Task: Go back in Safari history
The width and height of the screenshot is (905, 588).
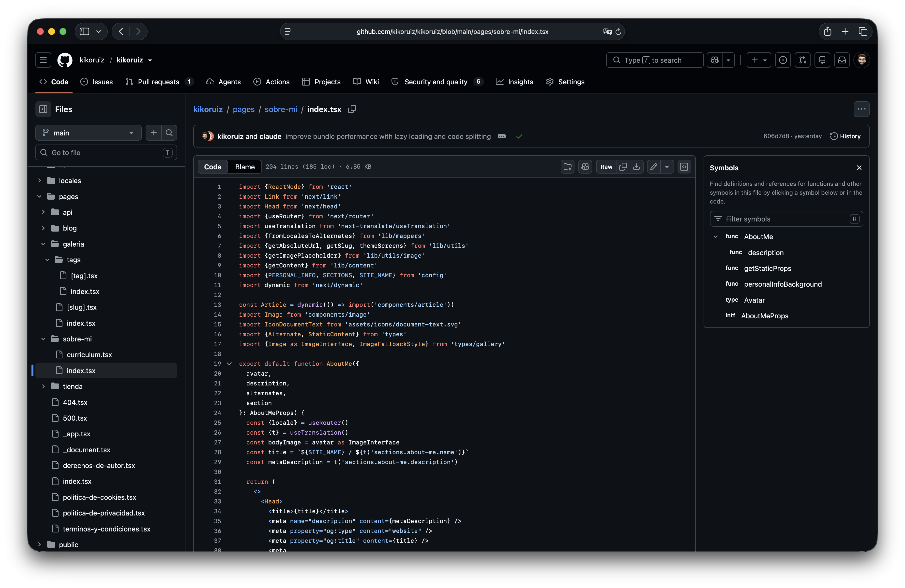Action: (121, 31)
